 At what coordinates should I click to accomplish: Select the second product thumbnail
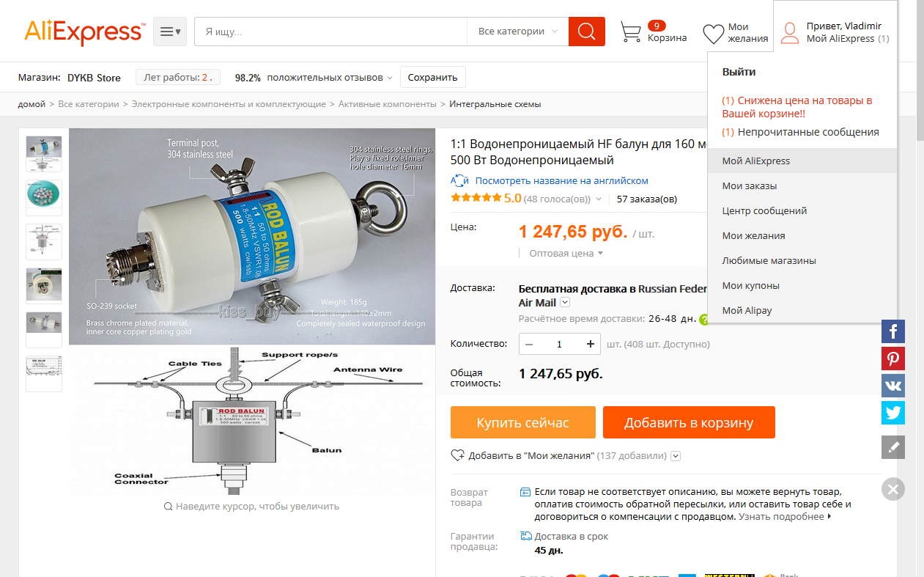click(x=44, y=198)
